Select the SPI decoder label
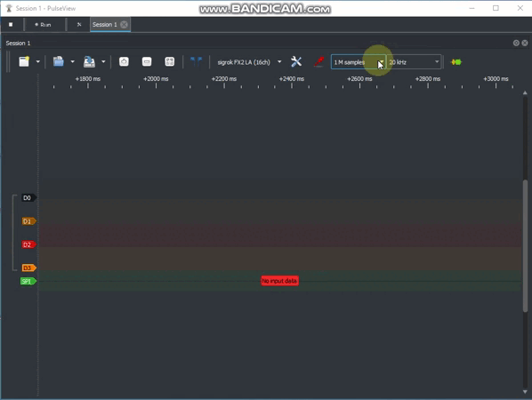Screen dimensions: 532x400 point(28,282)
